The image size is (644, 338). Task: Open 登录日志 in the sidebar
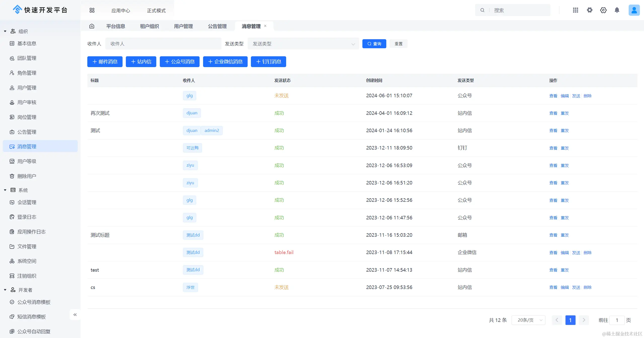tap(27, 217)
